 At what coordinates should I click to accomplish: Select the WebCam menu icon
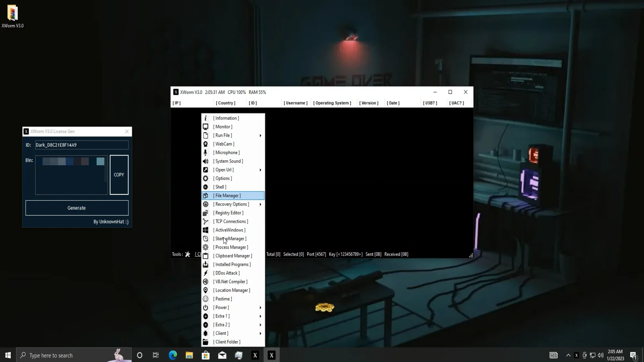[x=206, y=144]
